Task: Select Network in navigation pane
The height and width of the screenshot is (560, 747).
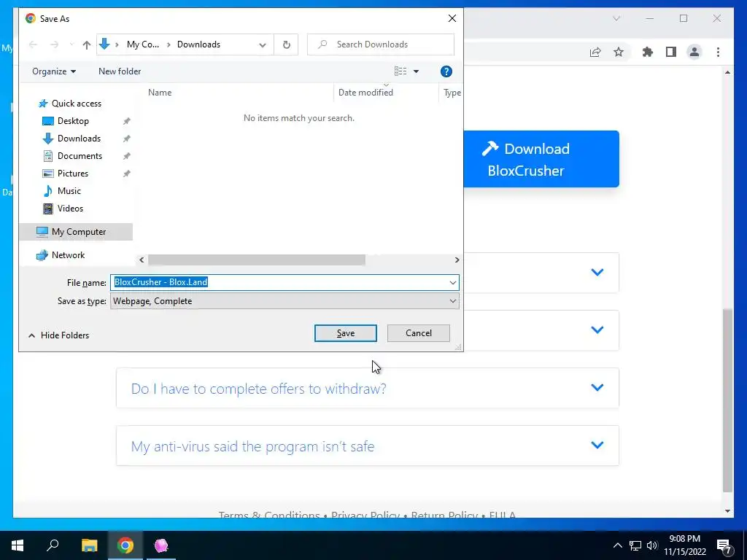Action: click(x=68, y=255)
